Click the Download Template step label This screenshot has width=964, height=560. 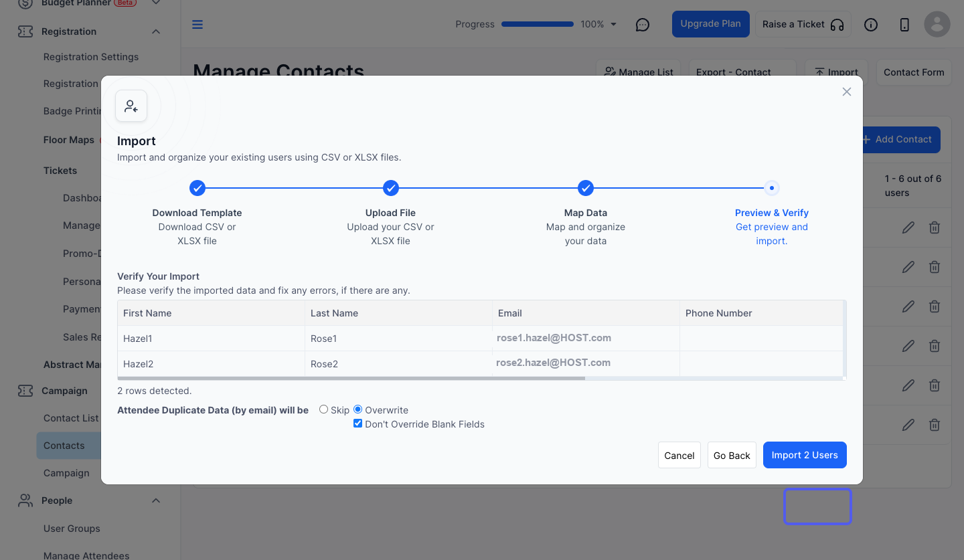[x=197, y=213]
